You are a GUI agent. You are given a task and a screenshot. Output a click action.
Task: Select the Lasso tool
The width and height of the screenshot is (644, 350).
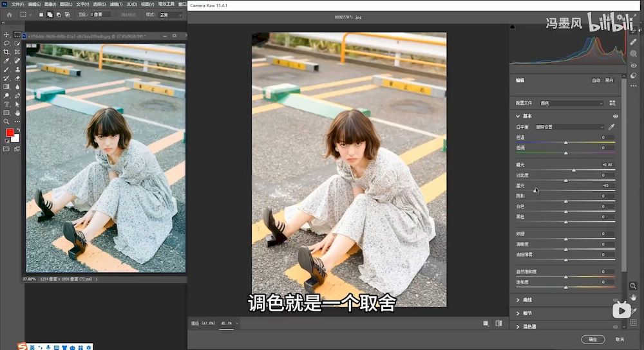click(6, 43)
